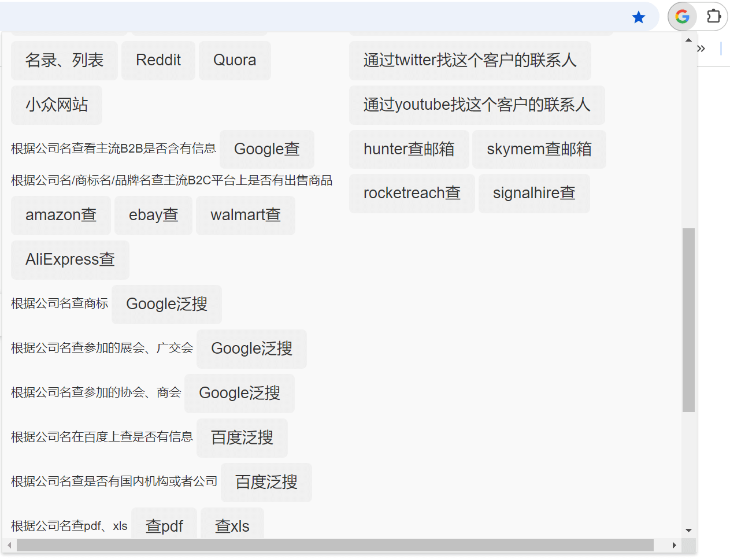Click the horizontal scrollbar right arrow
This screenshot has height=560, width=730.
674,545
